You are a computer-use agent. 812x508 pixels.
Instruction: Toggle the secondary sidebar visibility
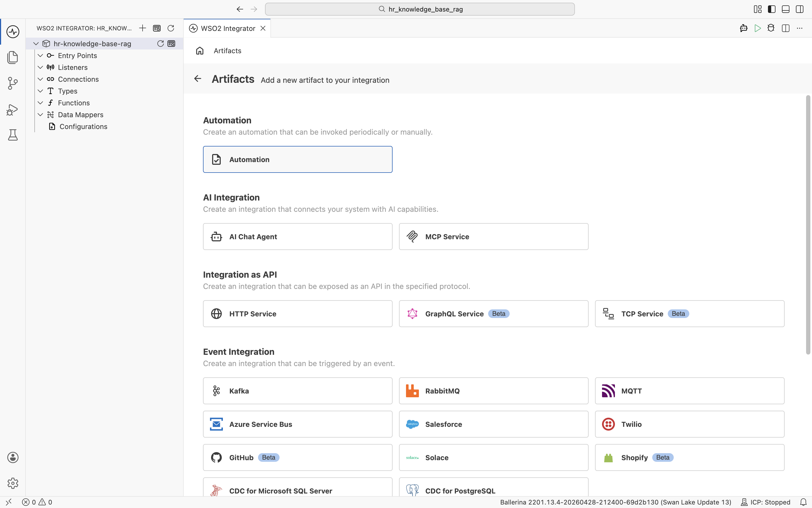pyautogui.click(x=800, y=9)
